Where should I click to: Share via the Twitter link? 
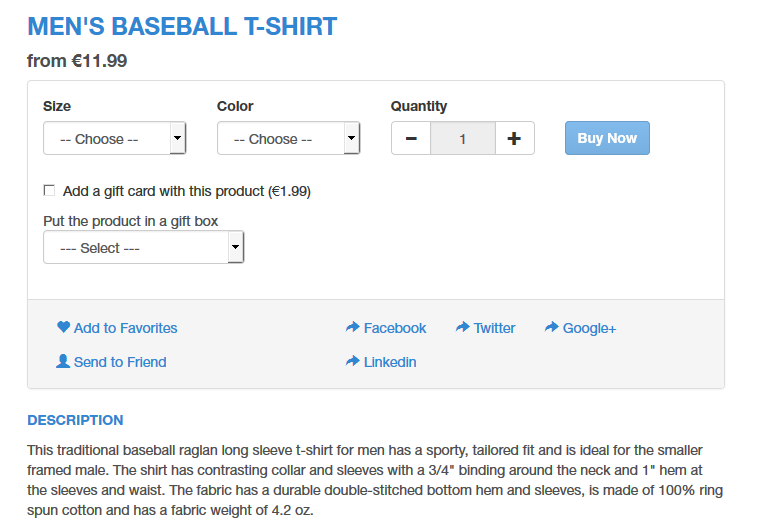click(x=494, y=328)
